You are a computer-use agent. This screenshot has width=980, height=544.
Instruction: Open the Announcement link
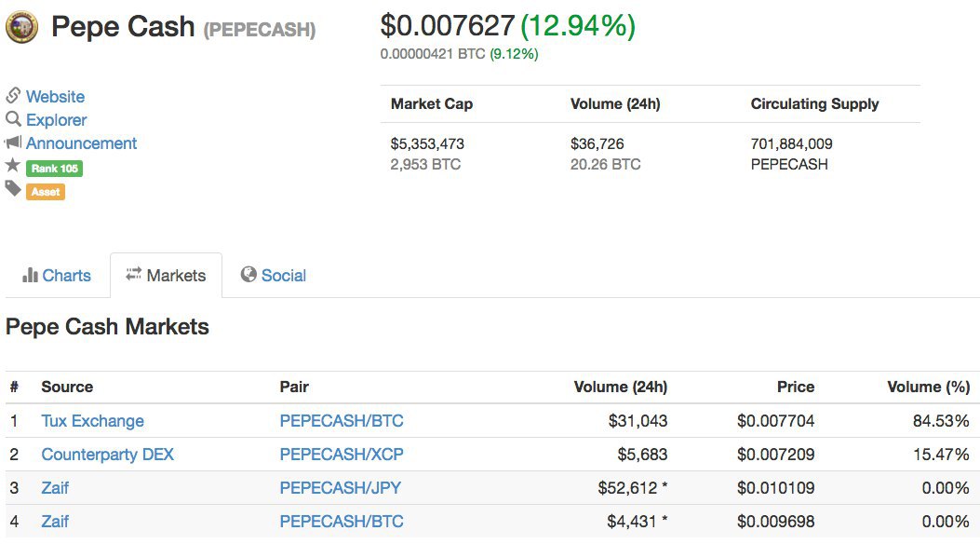coord(81,143)
